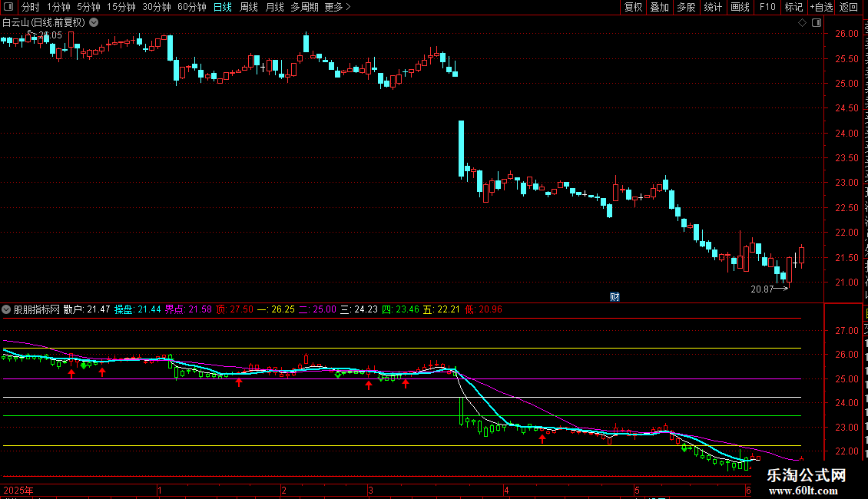The height and width of the screenshot is (499, 868).
Task: Switch to the 分时 chart tab
Action: point(31,7)
